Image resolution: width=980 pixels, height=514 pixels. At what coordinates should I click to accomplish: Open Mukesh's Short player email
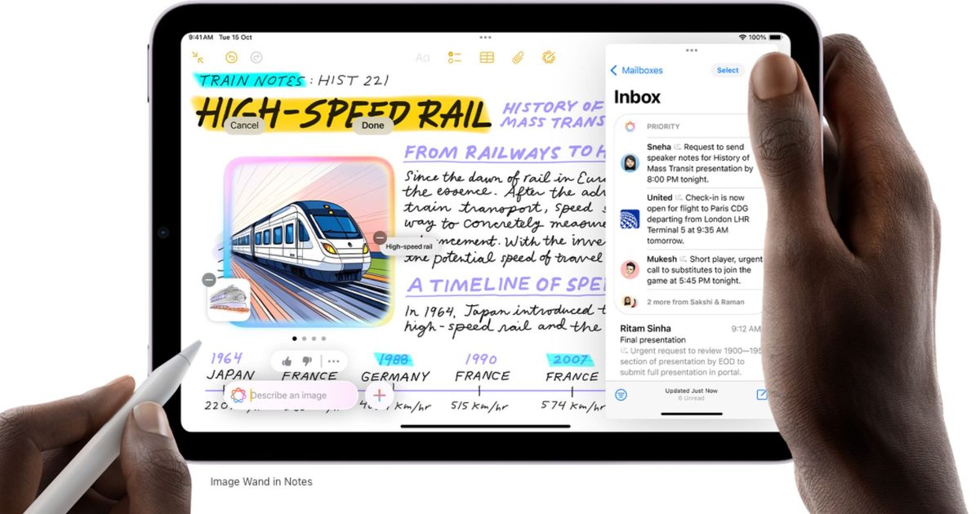[x=689, y=270]
